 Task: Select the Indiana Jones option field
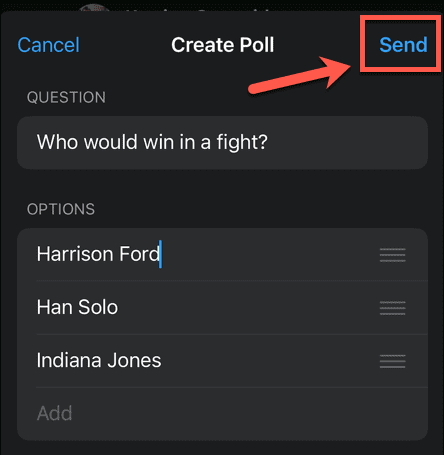[222, 361]
